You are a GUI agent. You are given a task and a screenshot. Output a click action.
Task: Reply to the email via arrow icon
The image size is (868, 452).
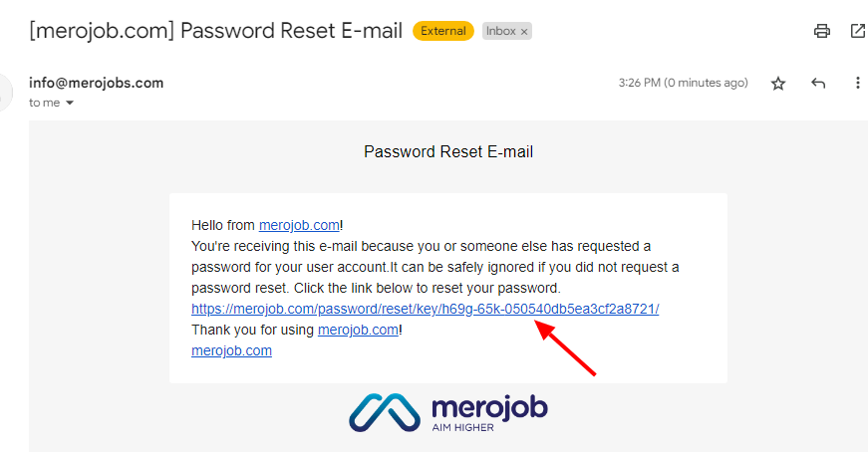818,84
